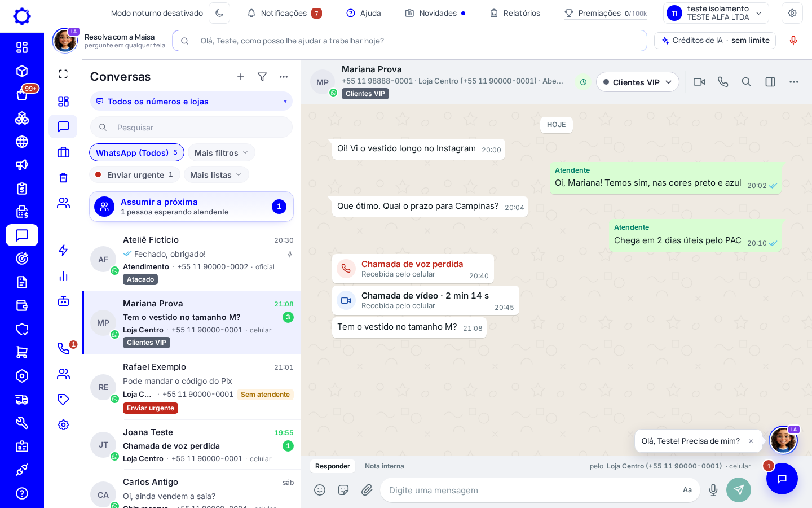Open more options in chat header

[794, 82]
